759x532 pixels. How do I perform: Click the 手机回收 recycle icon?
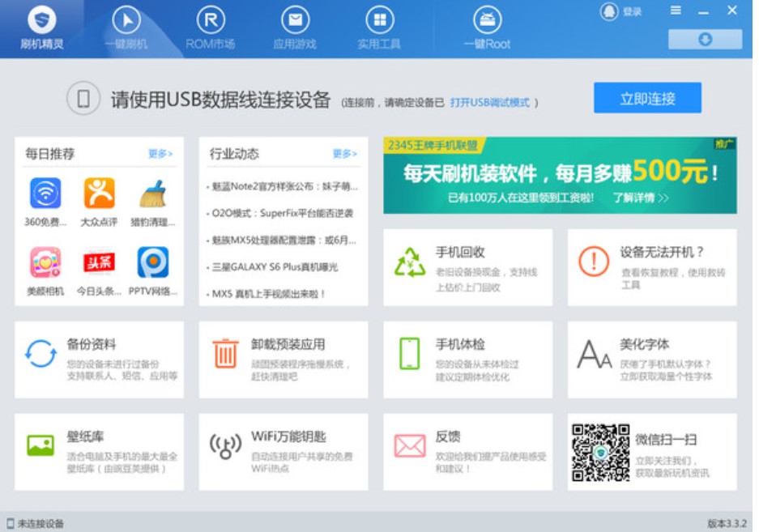point(410,262)
